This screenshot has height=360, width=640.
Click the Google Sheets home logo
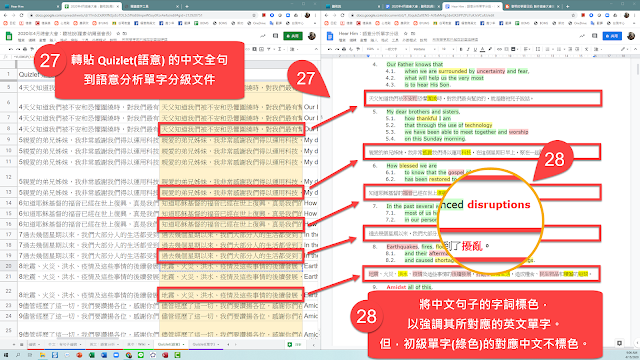9,36
